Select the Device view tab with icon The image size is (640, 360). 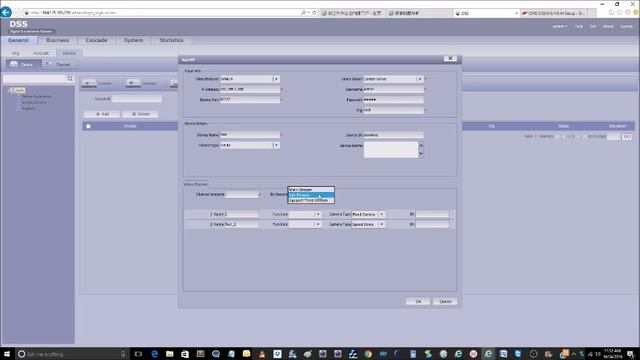[x=24, y=64]
